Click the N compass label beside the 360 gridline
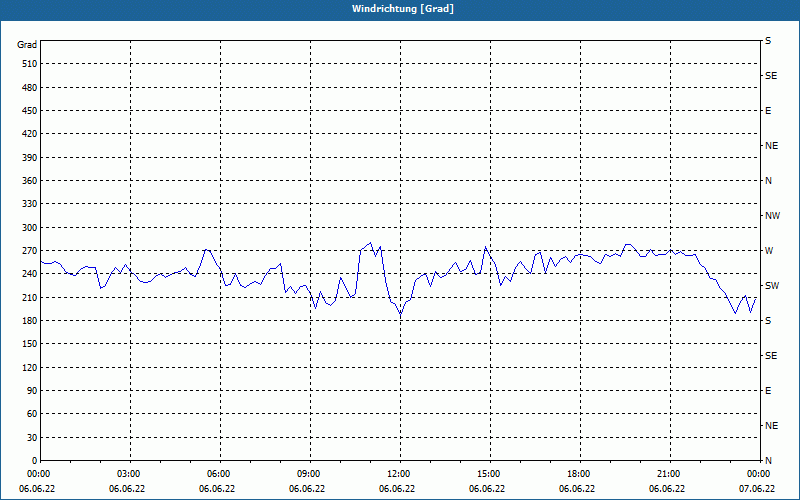 coord(768,181)
